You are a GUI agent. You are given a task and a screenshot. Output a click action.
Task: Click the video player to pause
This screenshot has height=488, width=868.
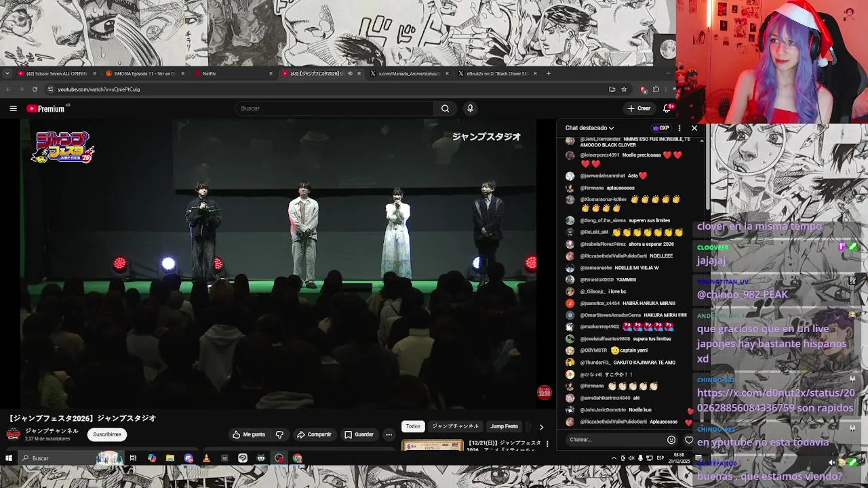(x=279, y=264)
